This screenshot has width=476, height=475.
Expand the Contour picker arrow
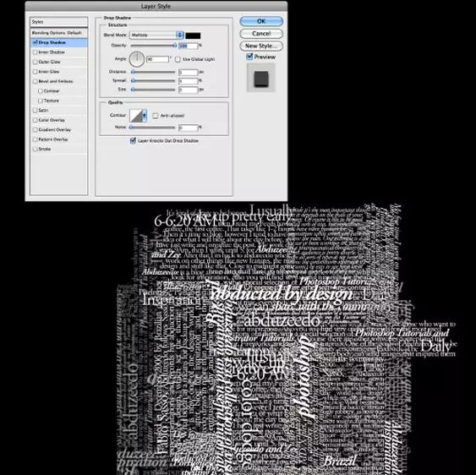(145, 116)
